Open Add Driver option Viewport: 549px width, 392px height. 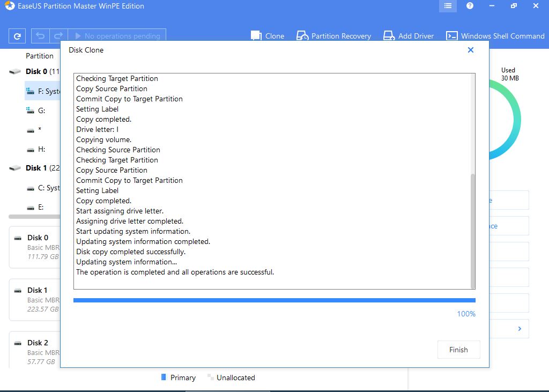click(x=409, y=36)
